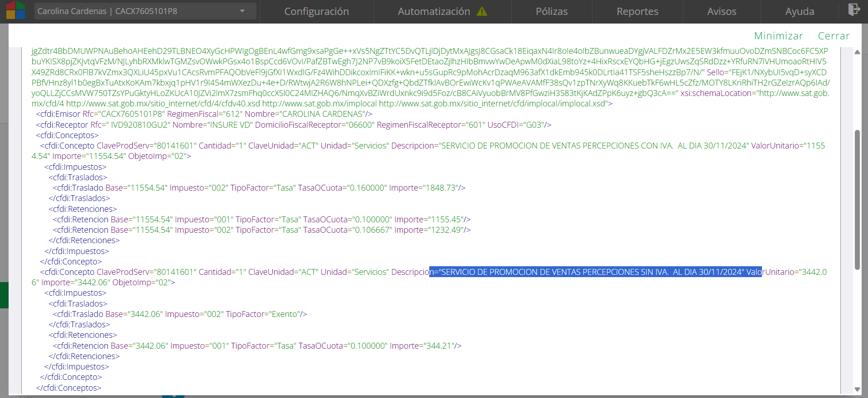Open the Automatización menu
This screenshot has width=868, height=398.
(x=433, y=12)
